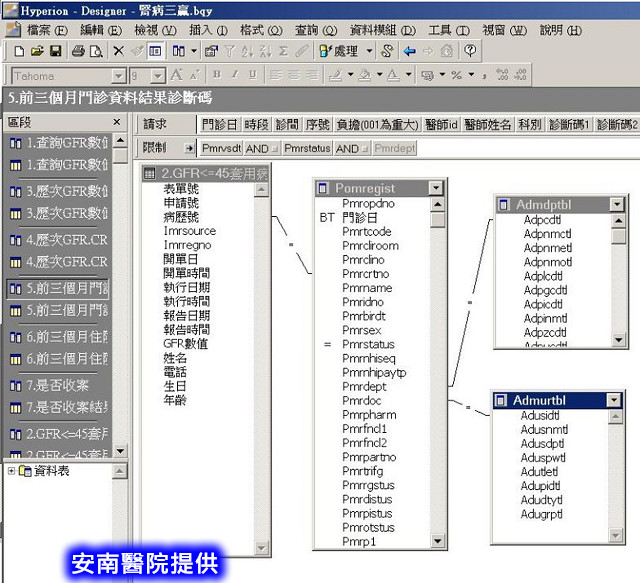Center align text

[x=294, y=75]
